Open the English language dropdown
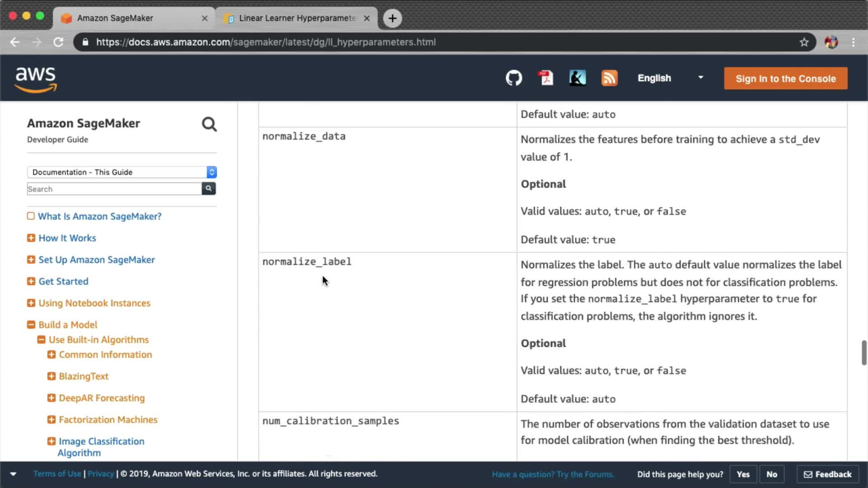The image size is (868, 488). (x=670, y=78)
